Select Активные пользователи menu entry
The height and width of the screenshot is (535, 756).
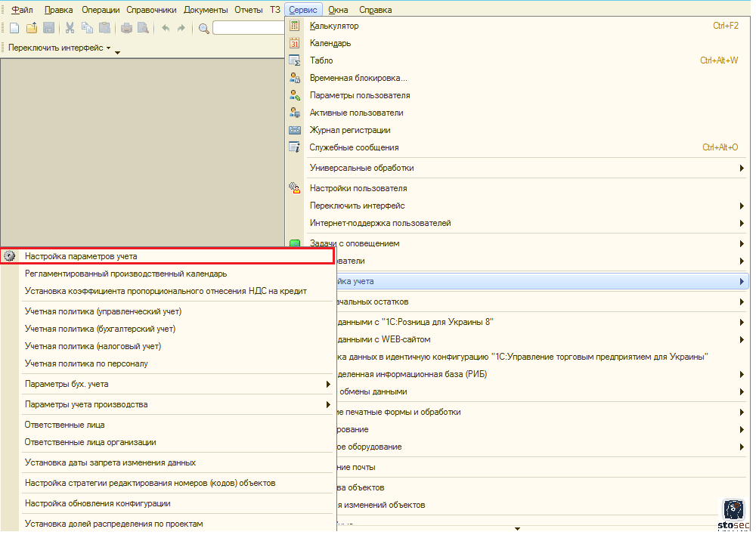click(356, 113)
